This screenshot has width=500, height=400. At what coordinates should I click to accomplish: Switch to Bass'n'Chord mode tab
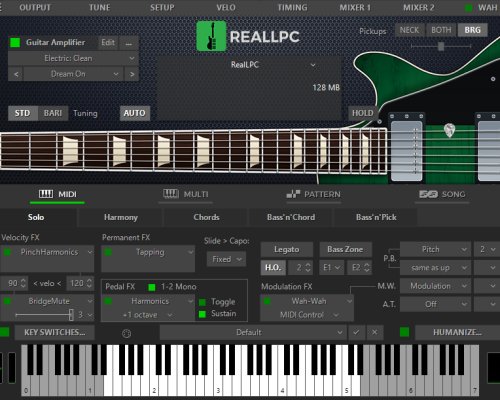[x=291, y=217]
